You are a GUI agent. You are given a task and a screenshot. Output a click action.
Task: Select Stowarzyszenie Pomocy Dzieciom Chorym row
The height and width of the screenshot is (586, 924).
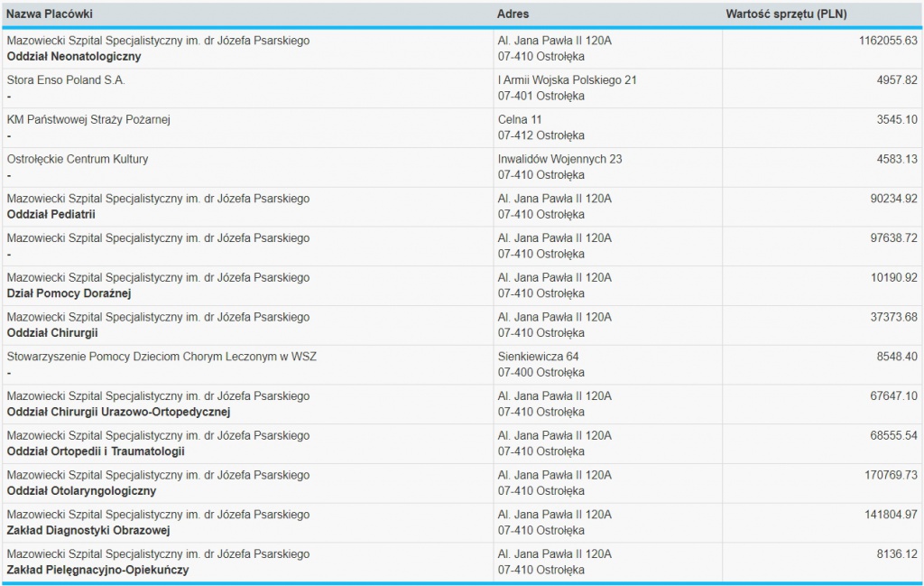(162, 357)
